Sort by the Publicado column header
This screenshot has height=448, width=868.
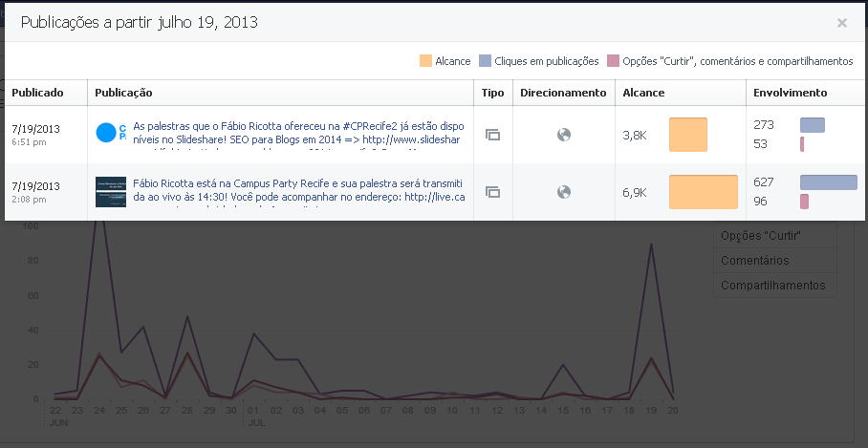[37, 93]
